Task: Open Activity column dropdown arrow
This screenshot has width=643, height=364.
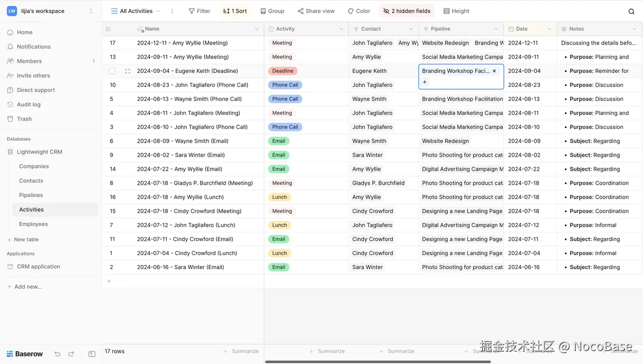Action: (342, 29)
